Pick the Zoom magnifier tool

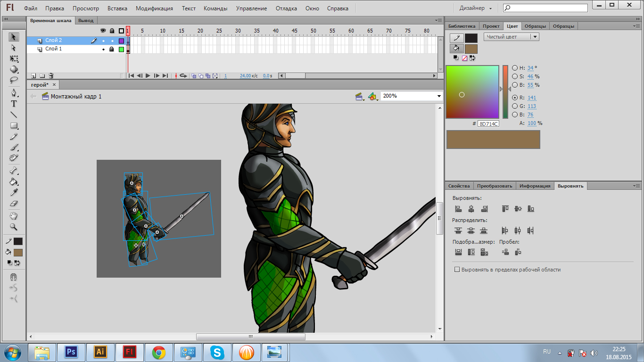14,227
